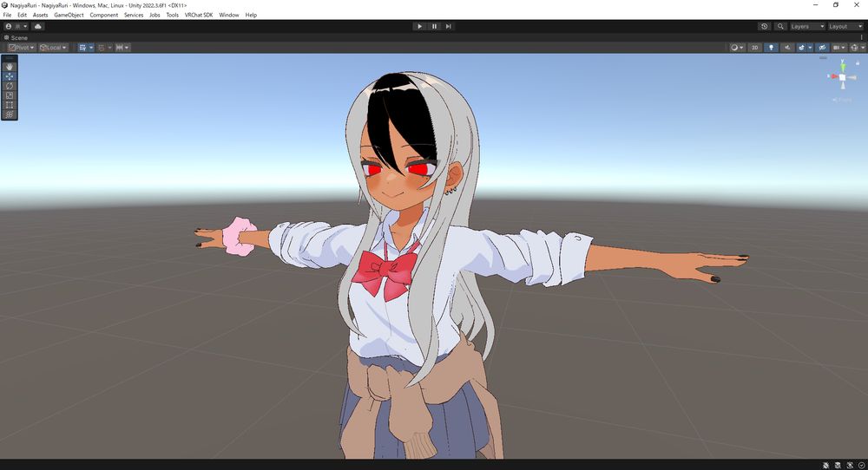This screenshot has width=868, height=470.
Task: Open the VRChat SDK menu
Action: [199, 15]
